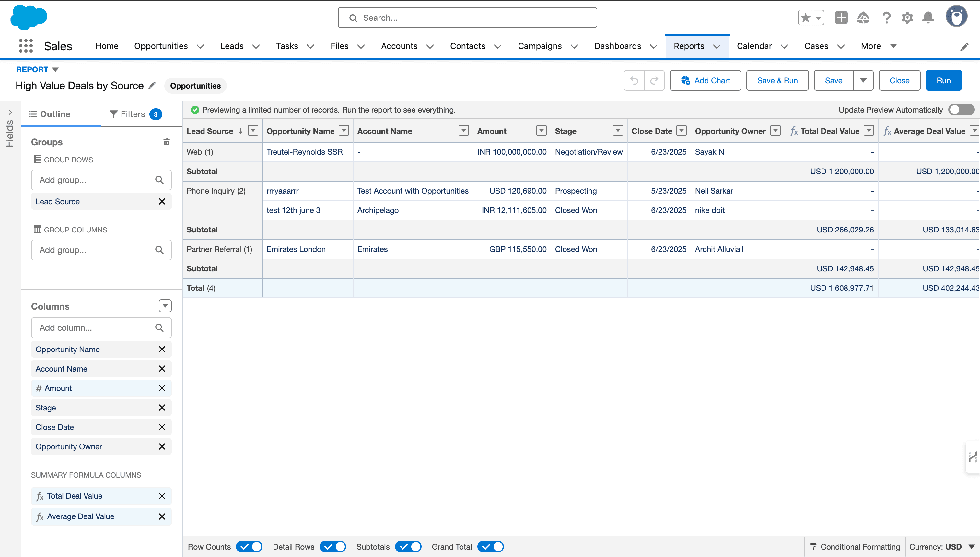Delete groups using the trash icon
Image resolution: width=980 pixels, height=557 pixels.
pyautogui.click(x=166, y=142)
